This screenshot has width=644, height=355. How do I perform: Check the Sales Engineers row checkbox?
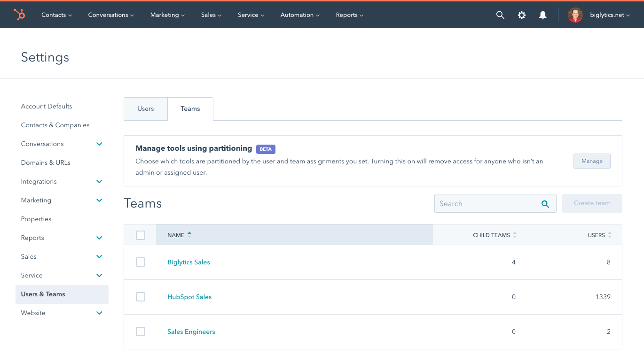(141, 332)
